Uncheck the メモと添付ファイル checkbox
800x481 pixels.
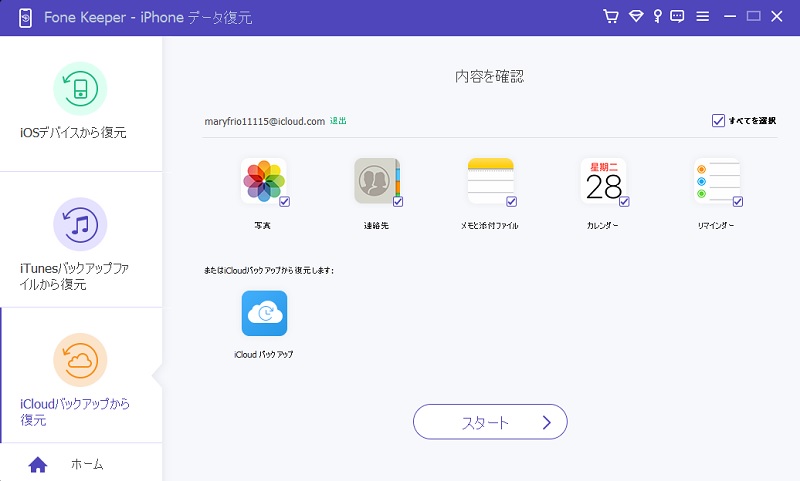pyautogui.click(x=511, y=201)
